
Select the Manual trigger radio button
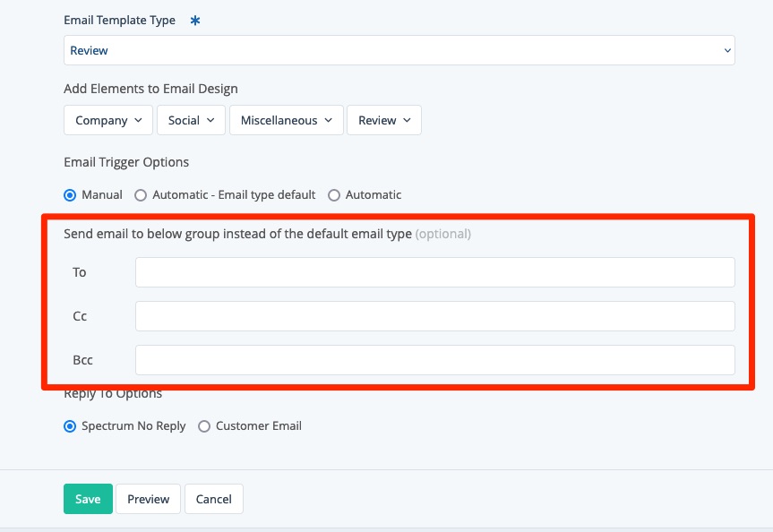tap(71, 195)
